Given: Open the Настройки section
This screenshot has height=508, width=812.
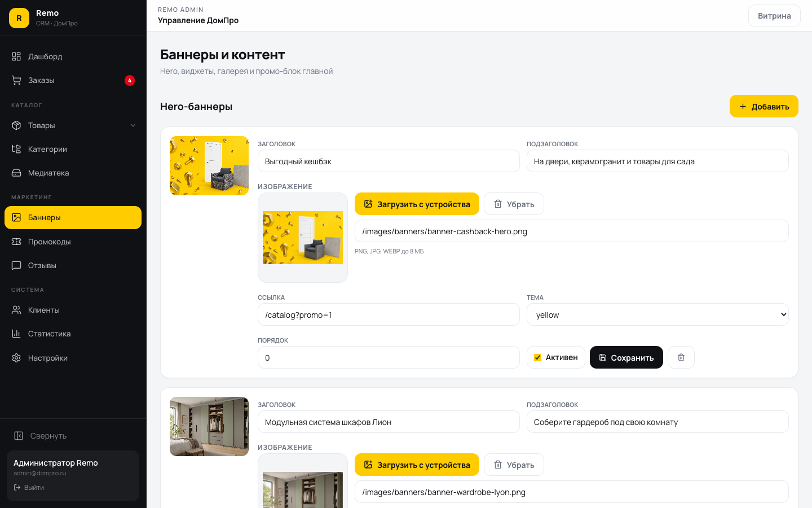Looking at the screenshot, I should pyautogui.click(x=73, y=358).
